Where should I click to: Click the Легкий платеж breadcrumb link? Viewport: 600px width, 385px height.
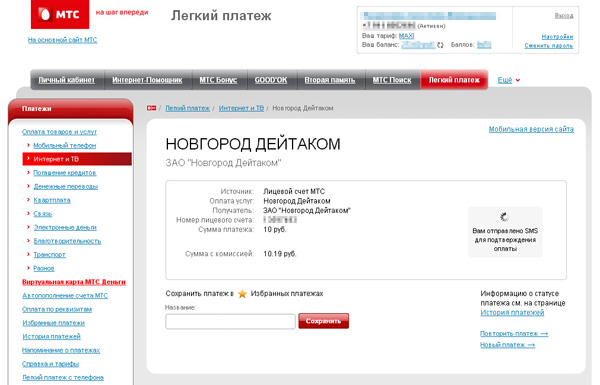click(x=188, y=108)
